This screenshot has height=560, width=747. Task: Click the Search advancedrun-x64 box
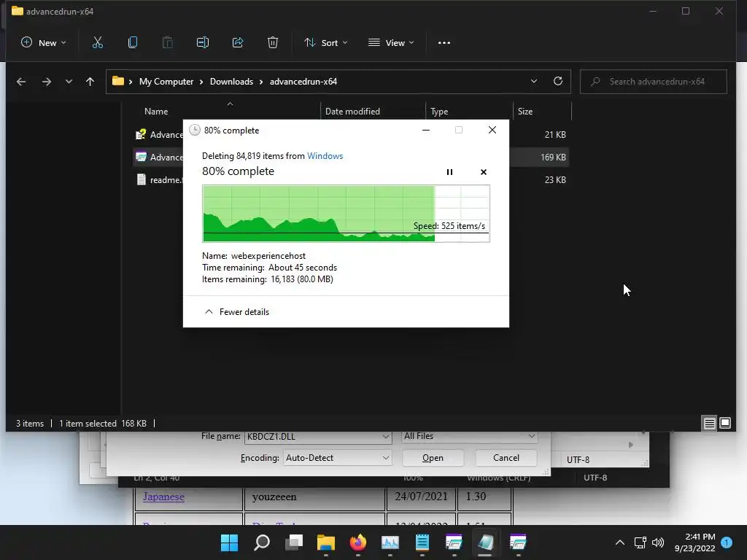pos(653,82)
